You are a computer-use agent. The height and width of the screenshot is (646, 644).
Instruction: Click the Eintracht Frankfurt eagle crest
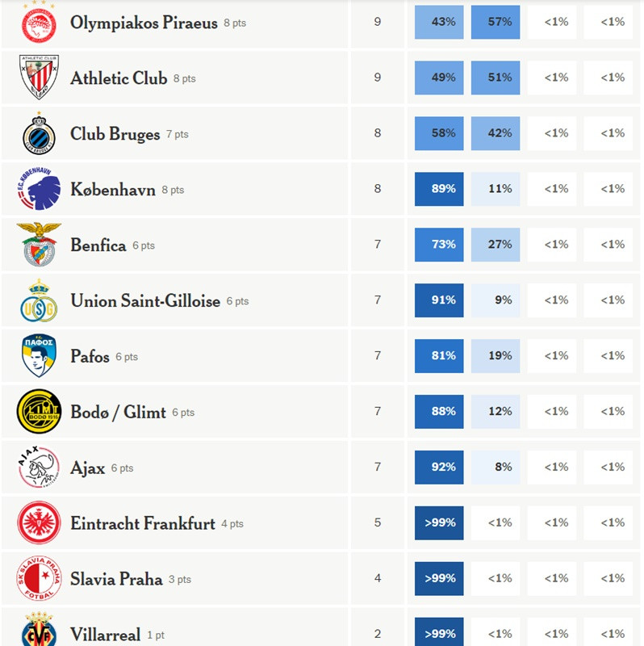[x=39, y=523]
